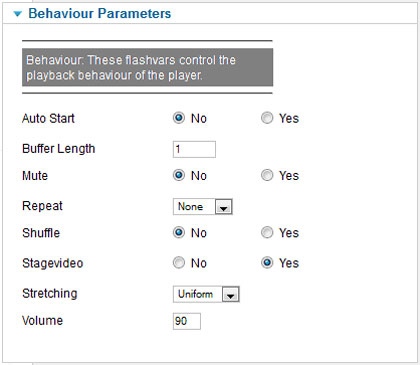The image size is (420, 365).
Task: Click the Stretching Uniform combo box
Action: tap(206, 294)
